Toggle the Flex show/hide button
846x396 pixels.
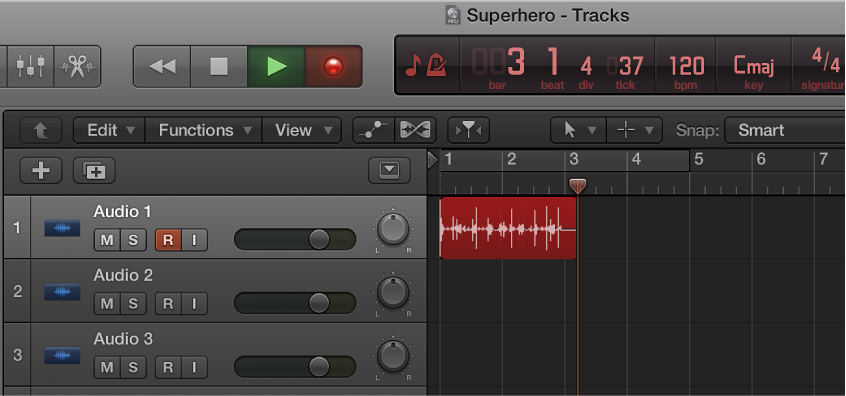click(x=414, y=130)
